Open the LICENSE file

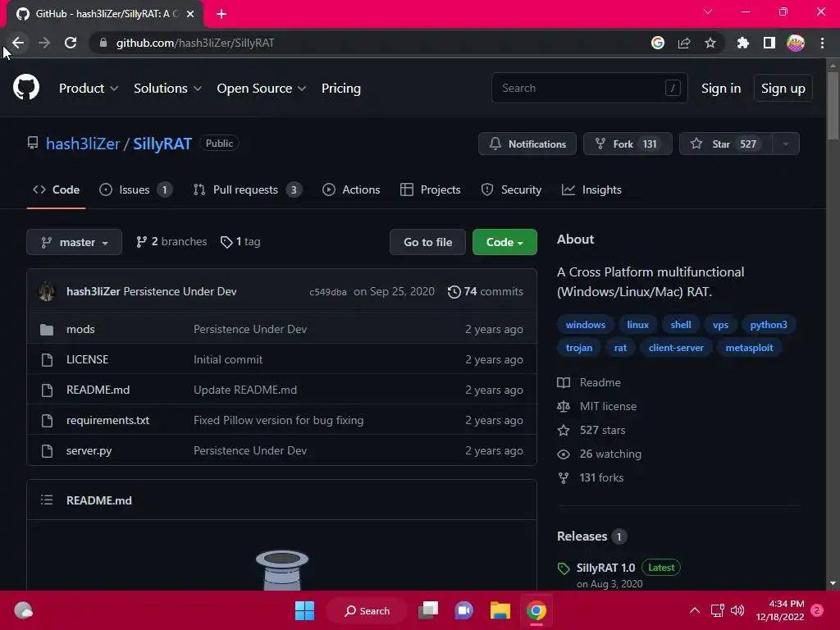point(87,359)
